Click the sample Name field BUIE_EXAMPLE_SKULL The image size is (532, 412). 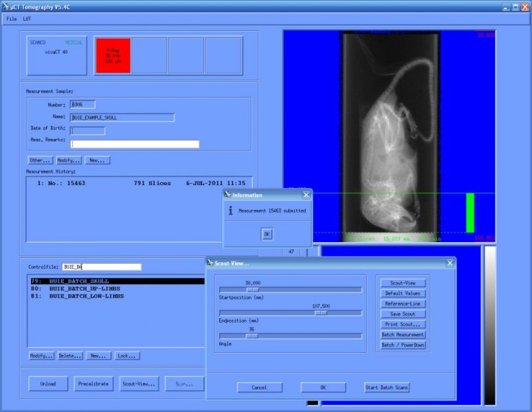[122, 118]
